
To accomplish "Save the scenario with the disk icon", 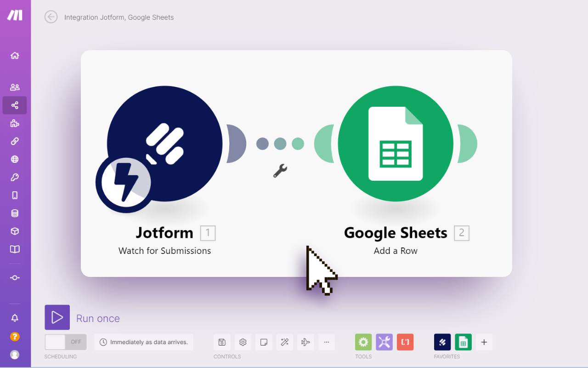I will point(222,342).
